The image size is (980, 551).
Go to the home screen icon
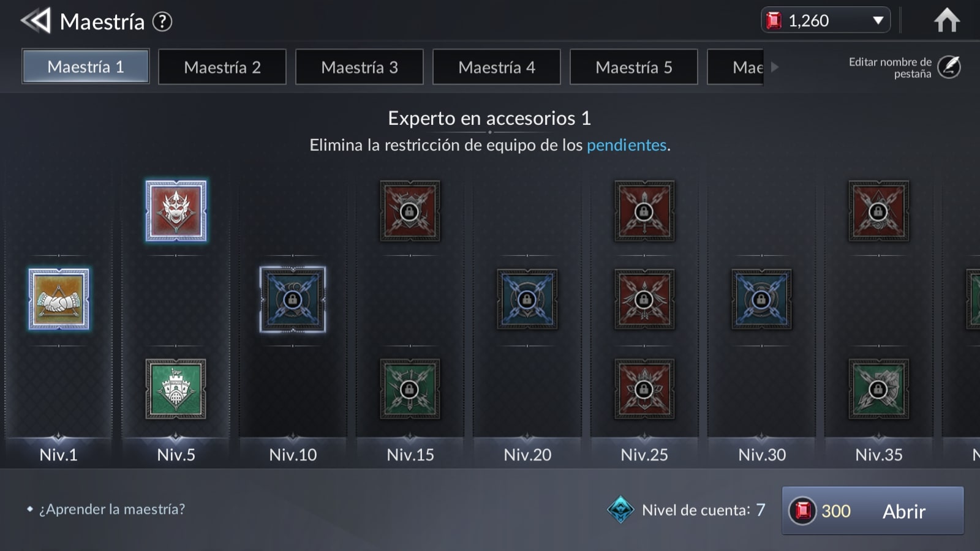pyautogui.click(x=946, y=21)
